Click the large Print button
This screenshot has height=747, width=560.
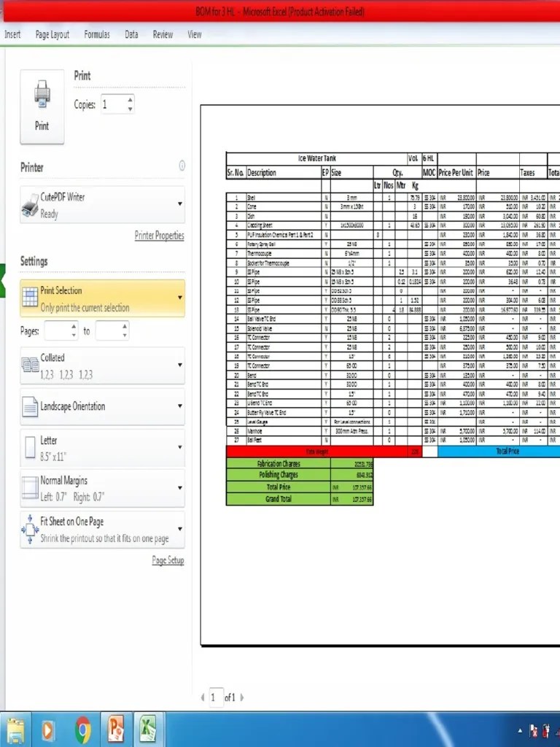tap(42, 107)
